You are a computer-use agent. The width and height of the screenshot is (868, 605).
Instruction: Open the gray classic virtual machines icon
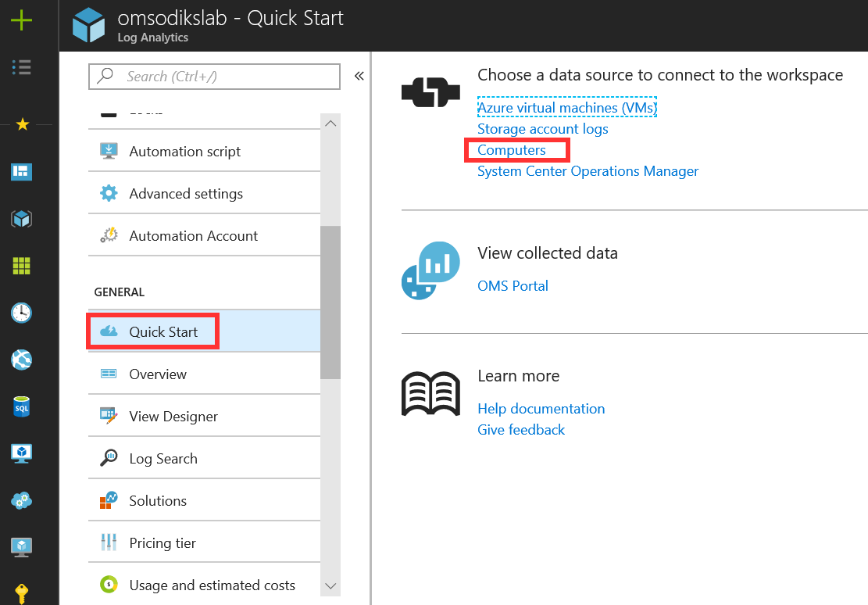[22, 547]
